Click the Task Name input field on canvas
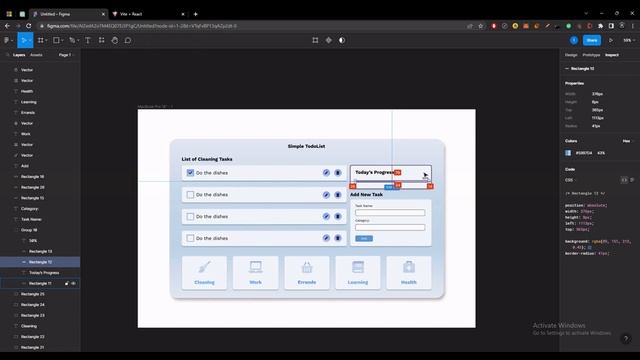 [390, 213]
